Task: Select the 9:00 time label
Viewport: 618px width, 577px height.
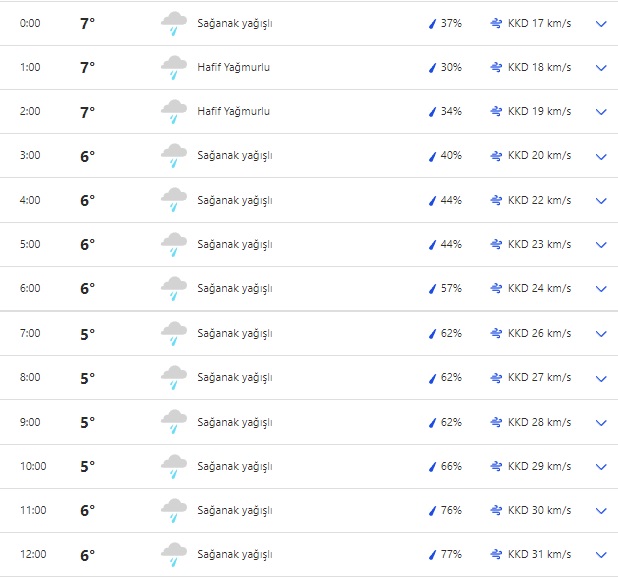Action: click(x=31, y=422)
